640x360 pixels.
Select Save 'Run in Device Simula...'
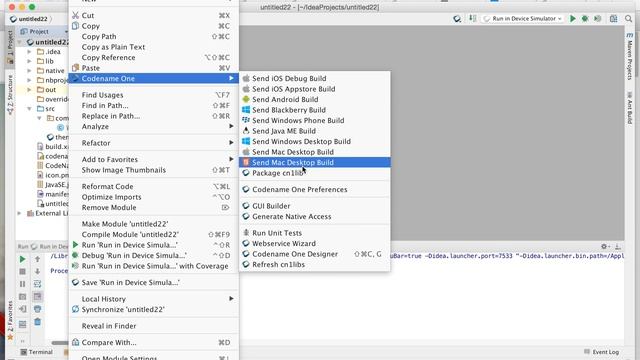click(x=153, y=282)
